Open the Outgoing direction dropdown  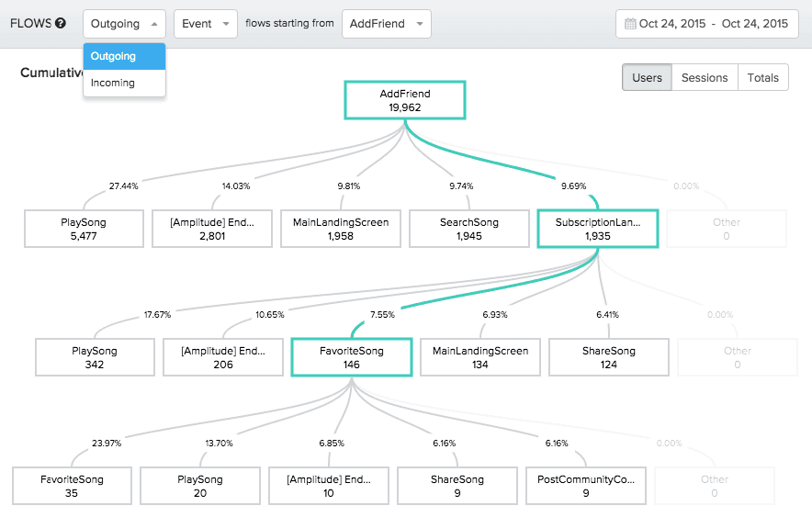click(x=125, y=24)
